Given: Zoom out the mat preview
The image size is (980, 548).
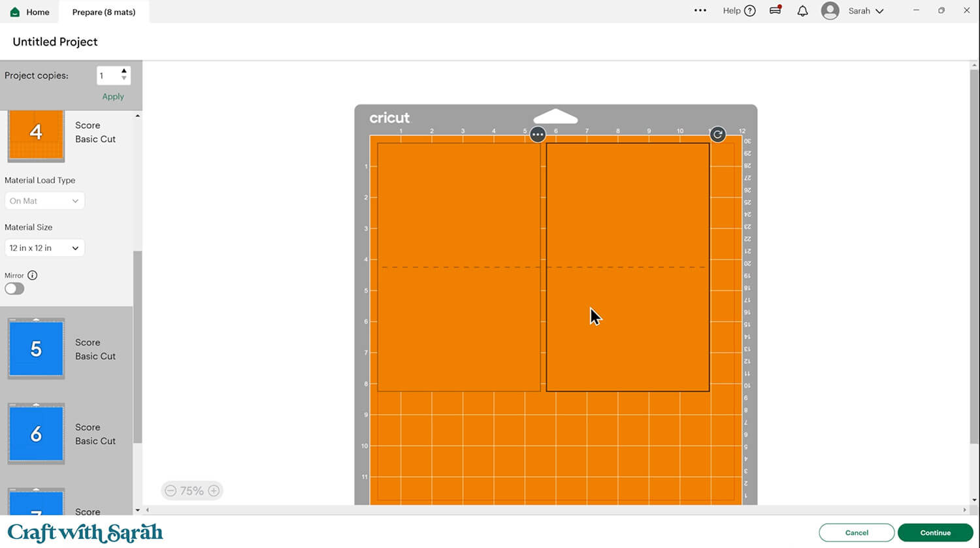Looking at the screenshot, I should (x=171, y=491).
